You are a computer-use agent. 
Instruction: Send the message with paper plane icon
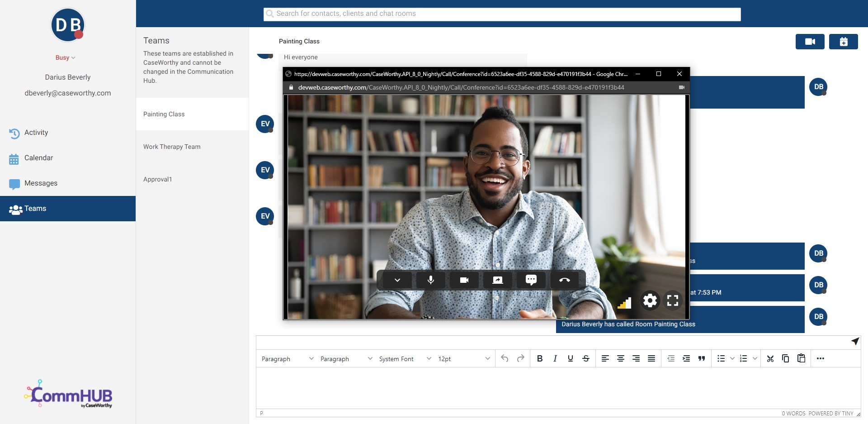click(854, 342)
